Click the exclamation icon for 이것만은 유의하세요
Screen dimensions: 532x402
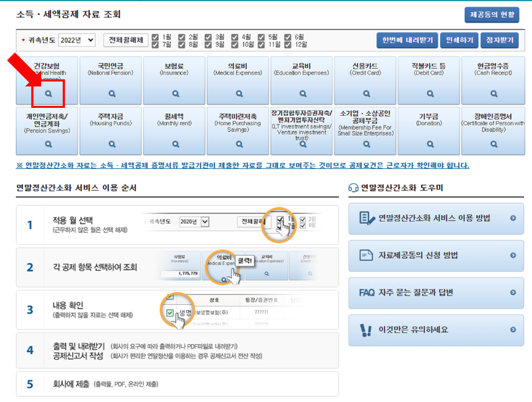pos(365,329)
